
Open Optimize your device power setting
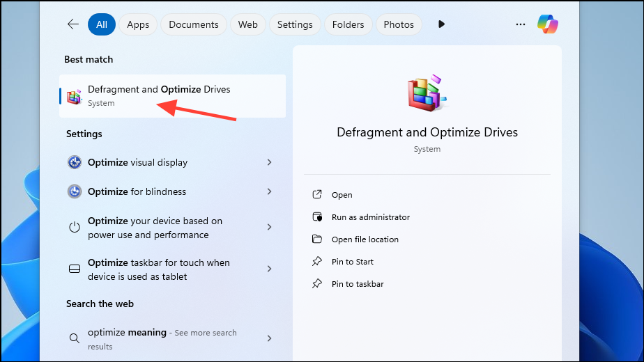(173, 228)
